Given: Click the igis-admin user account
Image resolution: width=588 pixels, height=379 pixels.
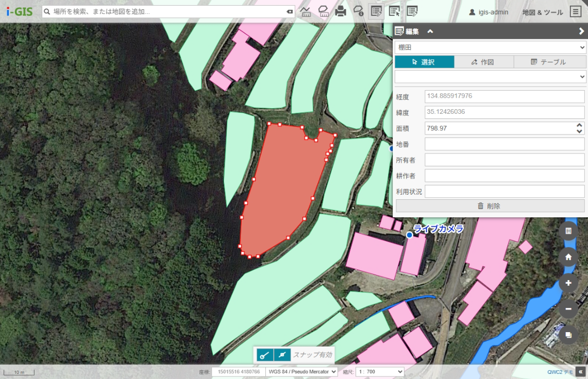Looking at the screenshot, I should 489,12.
